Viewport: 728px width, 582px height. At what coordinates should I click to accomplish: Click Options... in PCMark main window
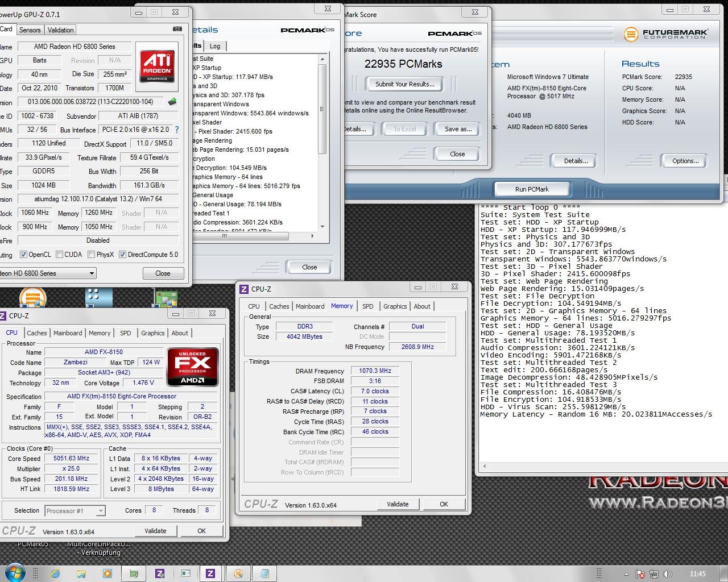(x=685, y=161)
